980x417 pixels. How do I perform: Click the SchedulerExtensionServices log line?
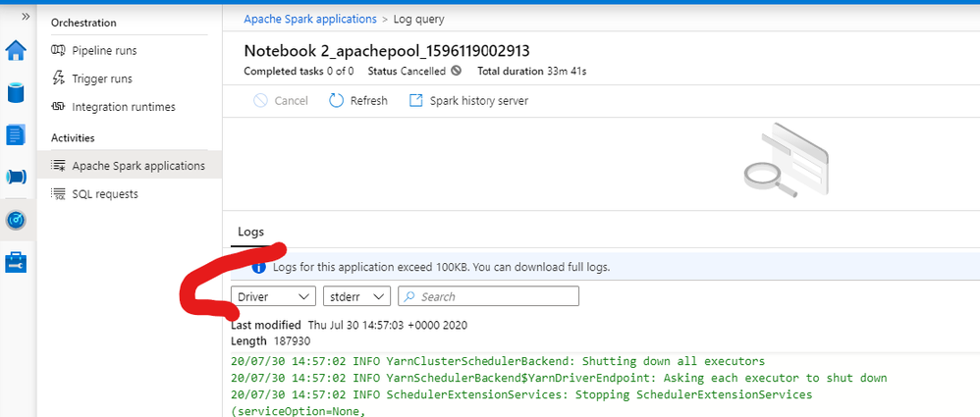pos(521,394)
